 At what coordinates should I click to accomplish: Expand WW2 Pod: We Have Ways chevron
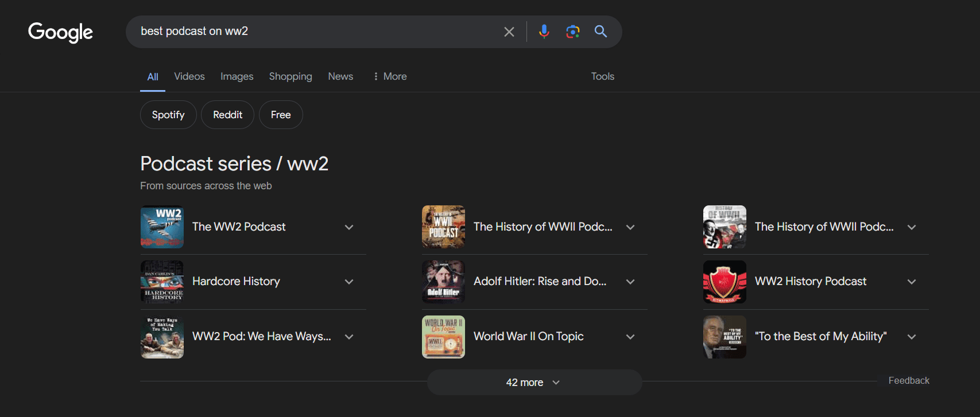[x=349, y=337]
